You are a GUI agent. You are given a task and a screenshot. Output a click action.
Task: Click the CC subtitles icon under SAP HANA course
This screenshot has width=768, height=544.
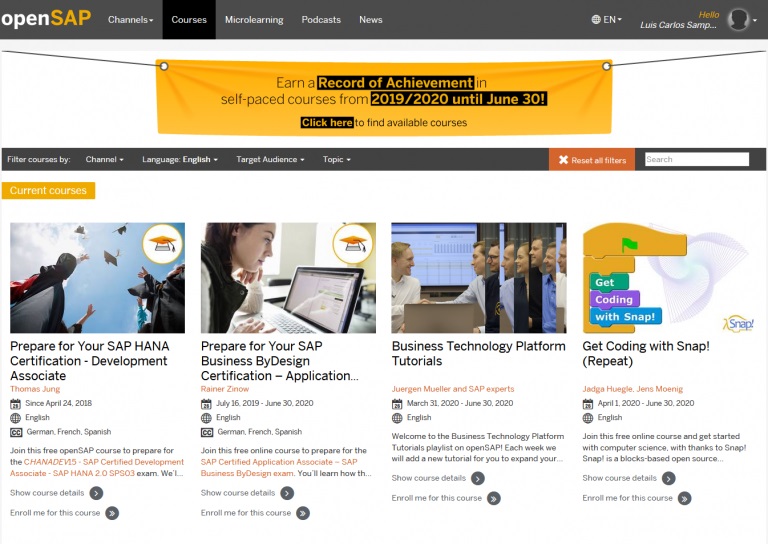pos(16,432)
